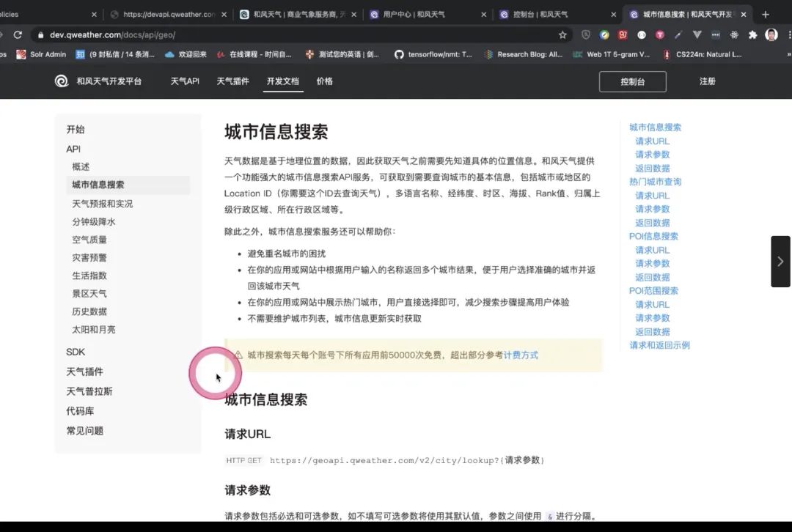Click the 注册 link in header
Screen dimensions: 792x532
click(707, 81)
